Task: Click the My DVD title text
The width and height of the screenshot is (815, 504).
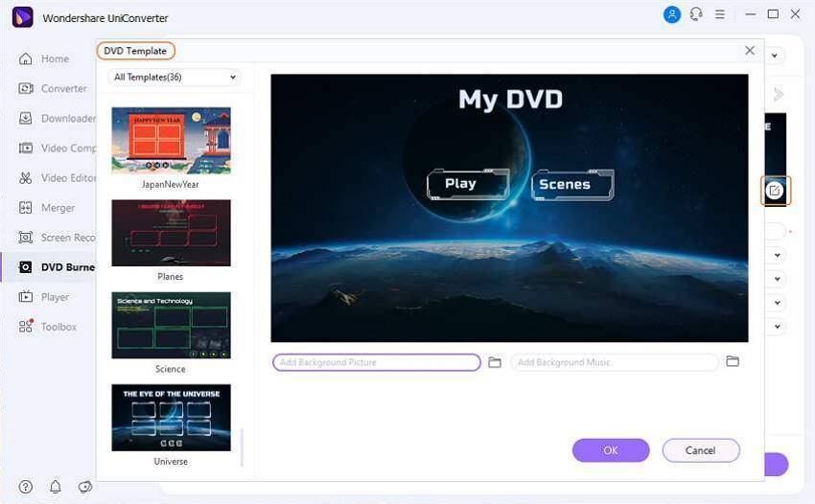Action: (510, 100)
